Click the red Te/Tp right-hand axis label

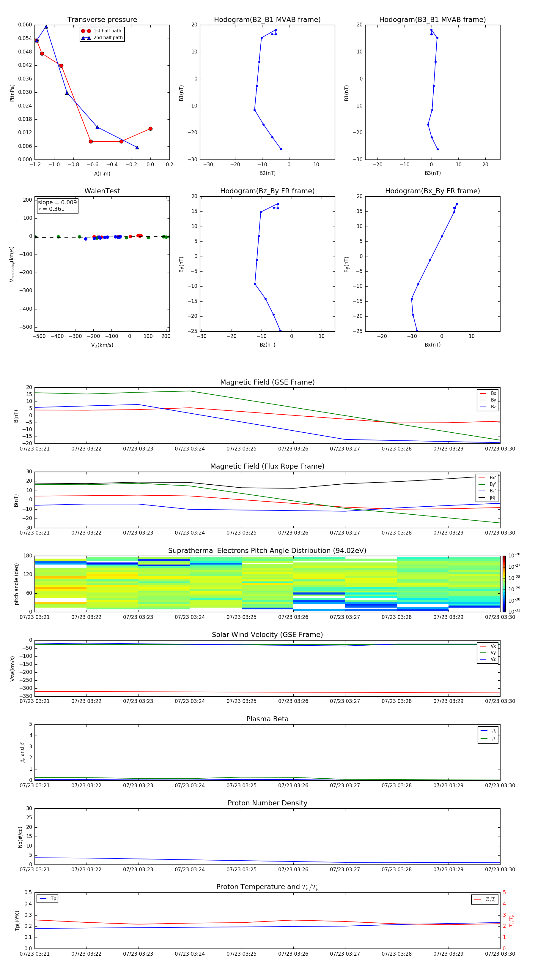(x=512, y=921)
